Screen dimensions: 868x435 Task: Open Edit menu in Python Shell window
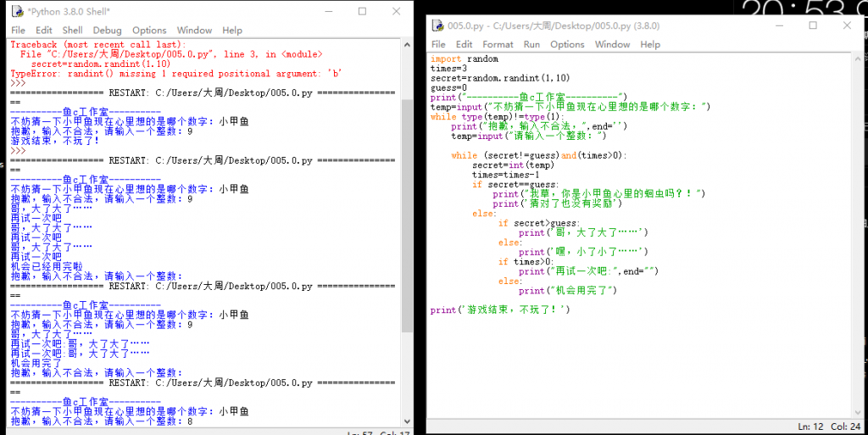[x=44, y=30]
